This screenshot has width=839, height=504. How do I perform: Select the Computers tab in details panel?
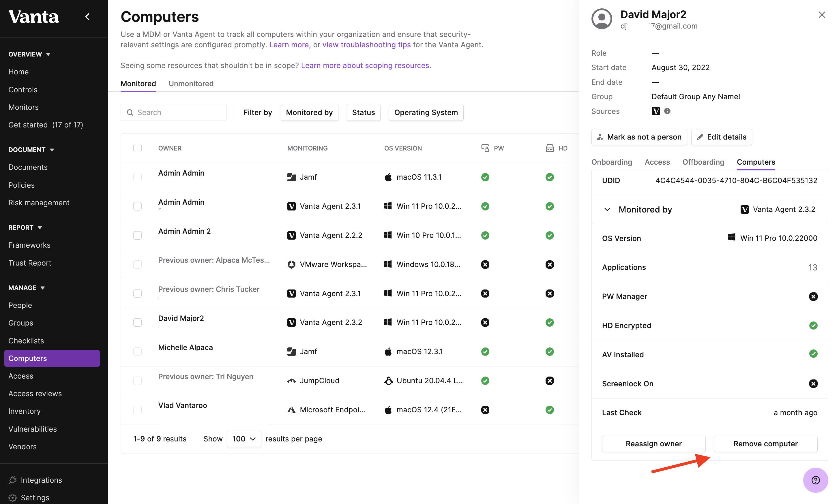click(756, 162)
